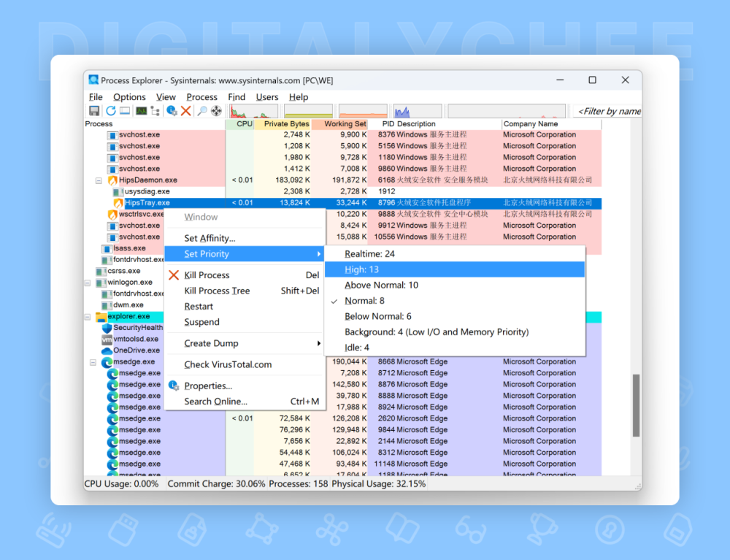Collapse the msedge.exe parent tree node
Image resolution: width=730 pixels, height=560 pixels.
pyautogui.click(x=93, y=362)
